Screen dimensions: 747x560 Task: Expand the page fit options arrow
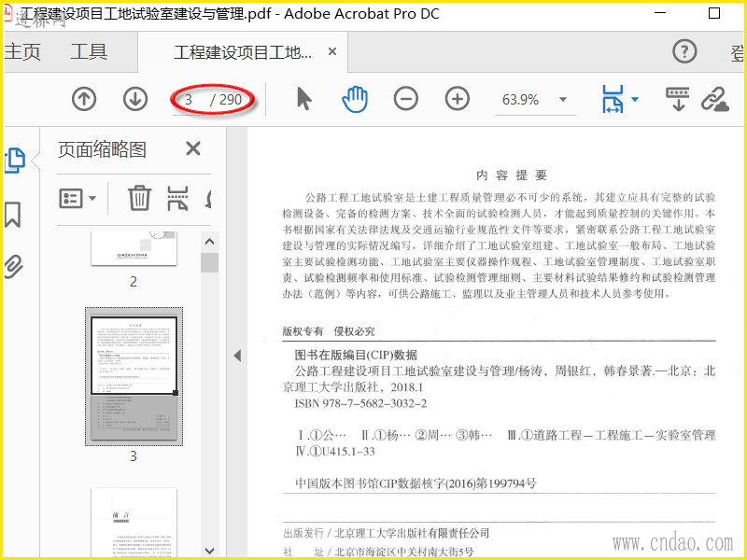[635, 100]
